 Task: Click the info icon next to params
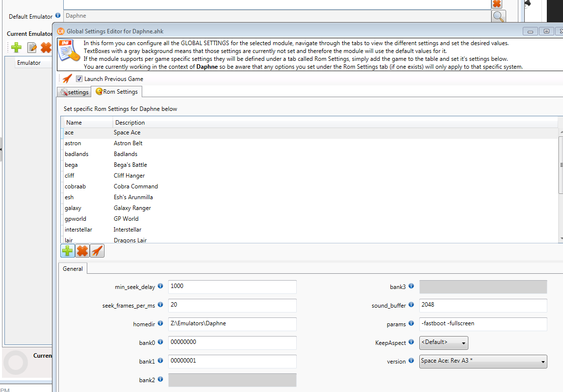coord(411,323)
